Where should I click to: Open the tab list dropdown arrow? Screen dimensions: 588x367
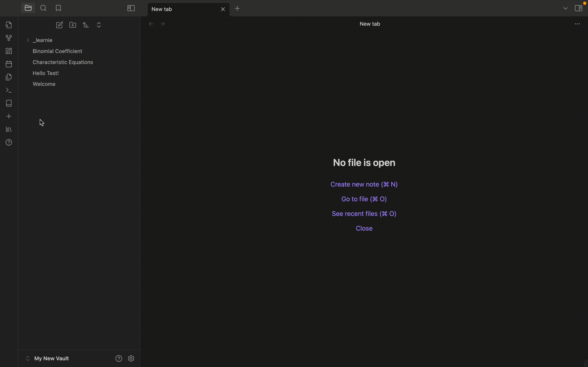565,9
